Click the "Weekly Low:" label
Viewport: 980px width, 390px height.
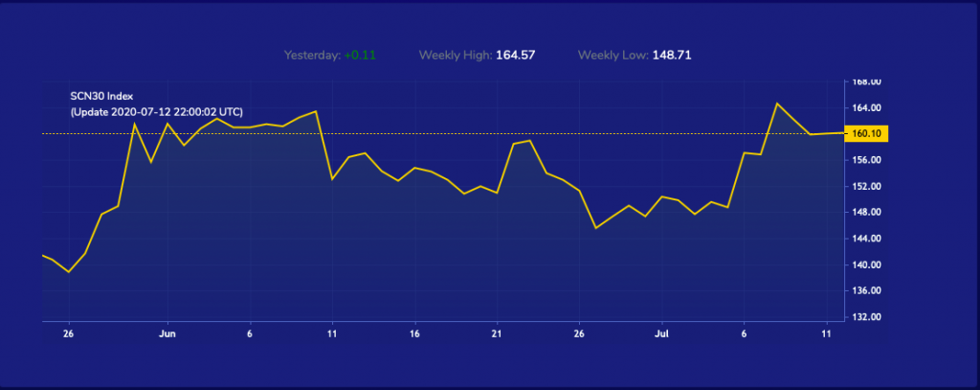[613, 55]
